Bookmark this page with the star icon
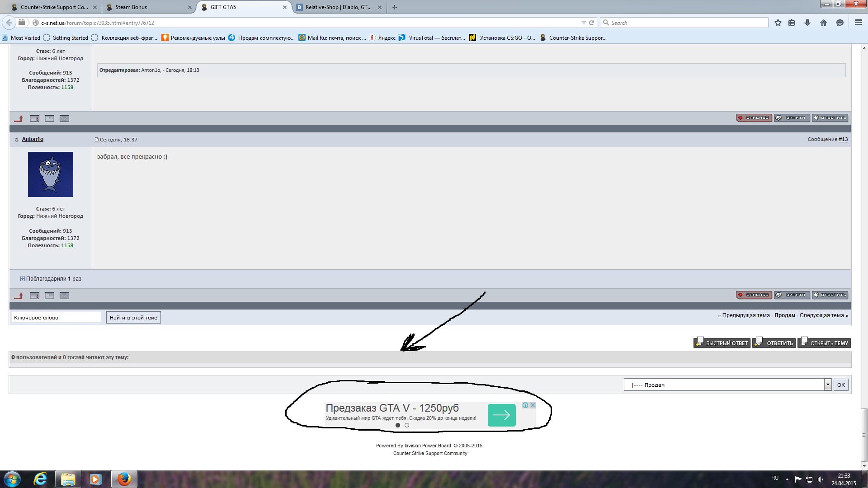 pos(778,23)
